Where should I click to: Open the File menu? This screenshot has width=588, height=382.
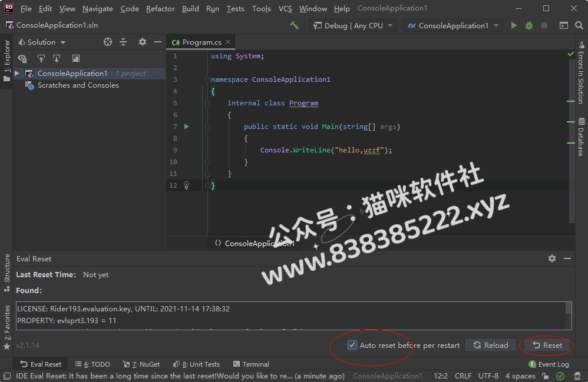pos(26,8)
